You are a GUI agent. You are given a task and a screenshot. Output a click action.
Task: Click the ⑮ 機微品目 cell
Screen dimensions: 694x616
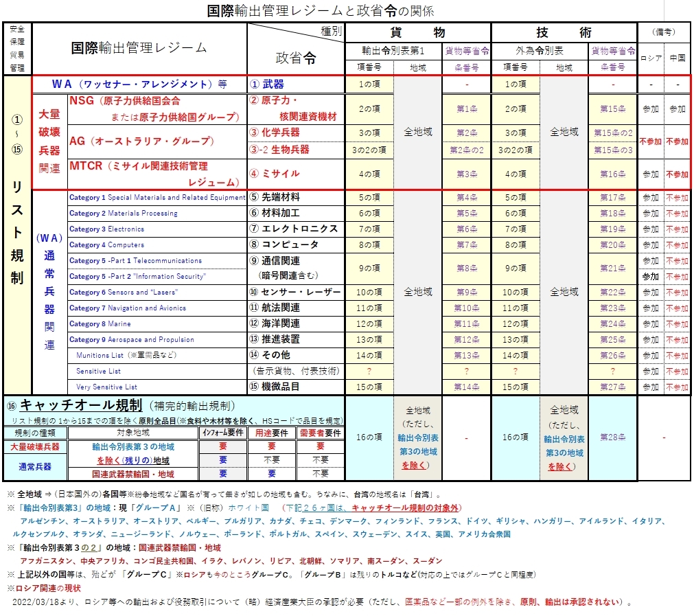(x=296, y=387)
